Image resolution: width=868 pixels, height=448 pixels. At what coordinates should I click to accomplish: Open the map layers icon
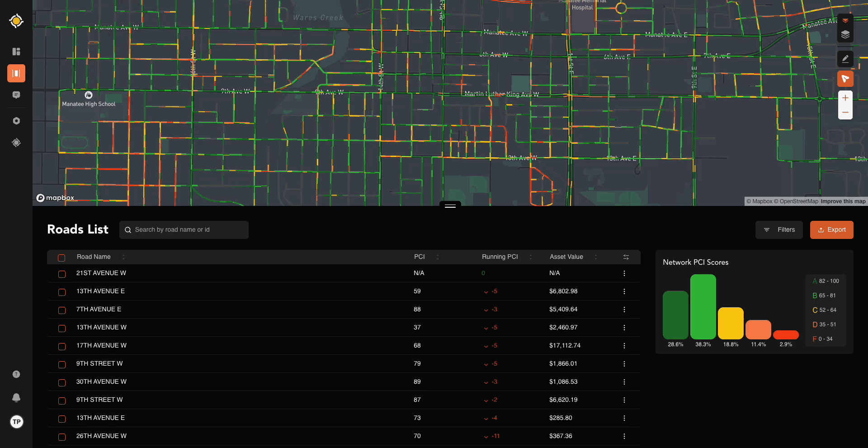(845, 35)
